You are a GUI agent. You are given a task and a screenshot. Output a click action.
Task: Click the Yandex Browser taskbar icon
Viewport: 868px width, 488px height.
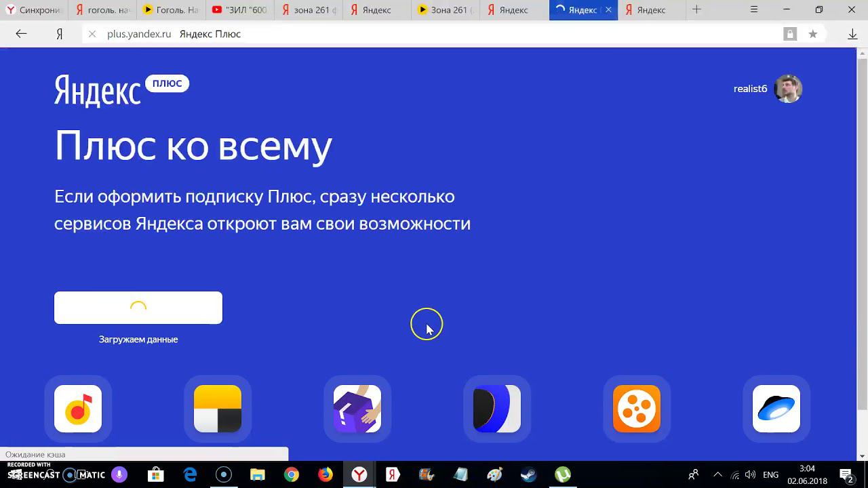click(x=359, y=474)
